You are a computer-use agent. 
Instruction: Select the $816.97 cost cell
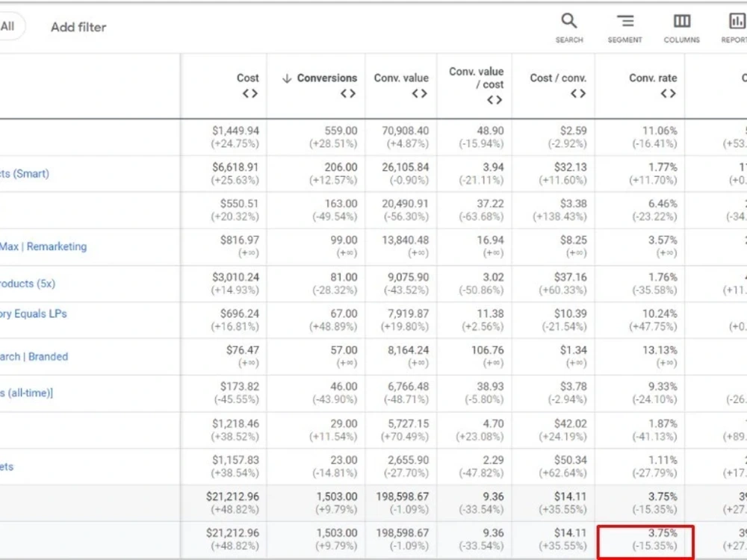pos(224,247)
